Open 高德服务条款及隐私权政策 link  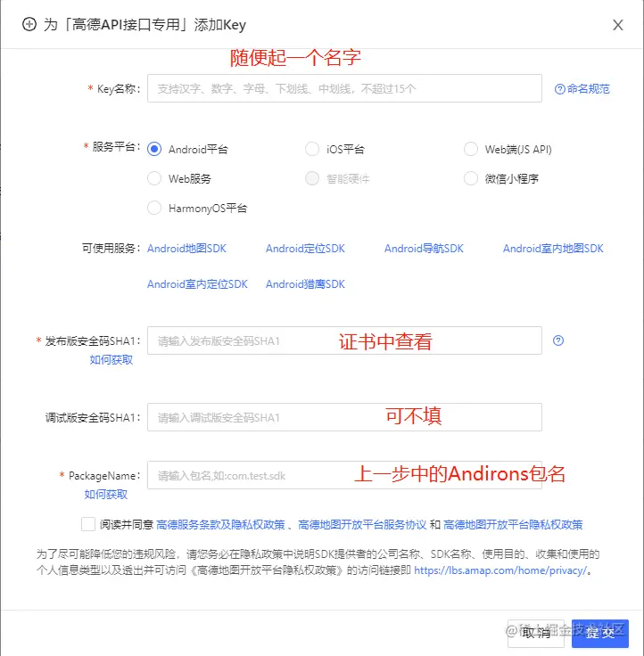tap(220, 525)
